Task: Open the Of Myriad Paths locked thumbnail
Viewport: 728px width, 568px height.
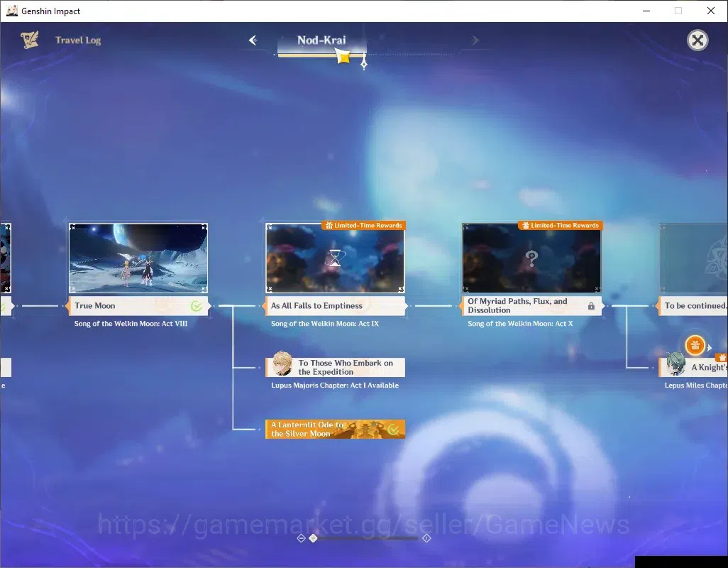Action: tap(531, 258)
